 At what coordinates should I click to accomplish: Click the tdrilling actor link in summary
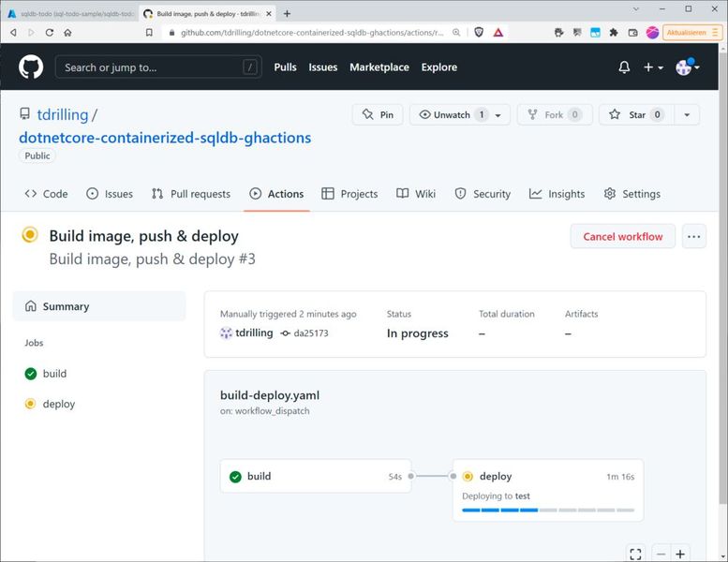coord(254,333)
